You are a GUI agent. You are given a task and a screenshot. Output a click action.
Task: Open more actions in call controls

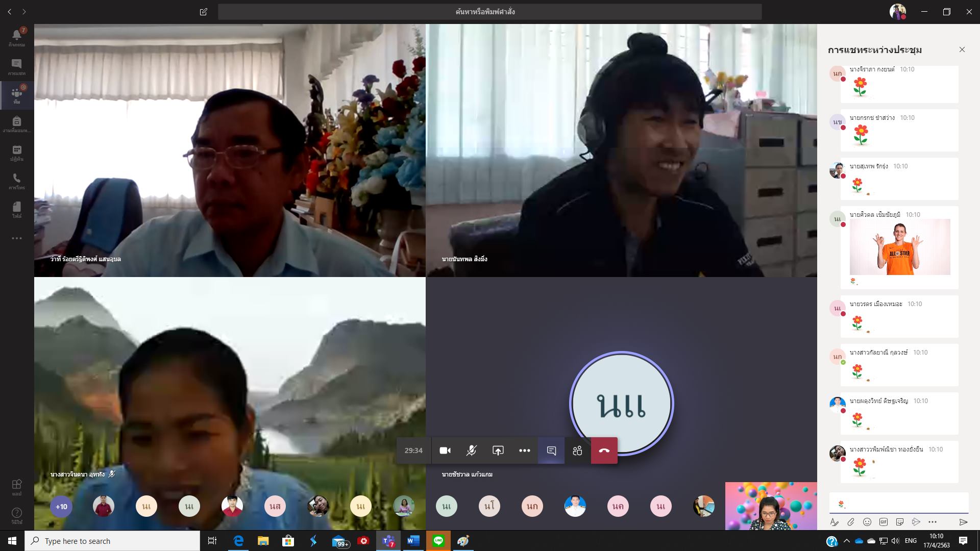[524, 450]
